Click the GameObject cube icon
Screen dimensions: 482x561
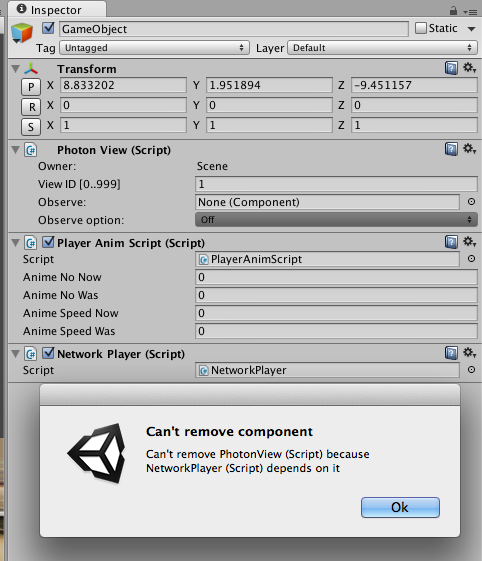coord(22,33)
